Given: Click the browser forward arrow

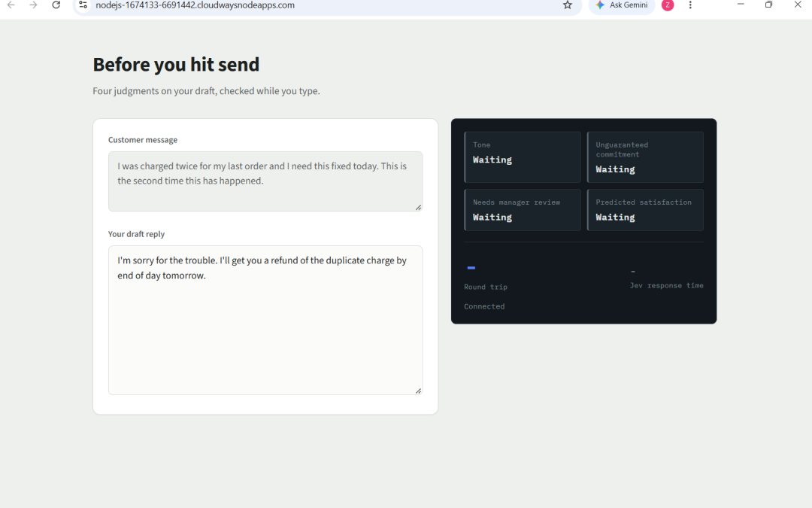Looking at the screenshot, I should tap(33, 5).
